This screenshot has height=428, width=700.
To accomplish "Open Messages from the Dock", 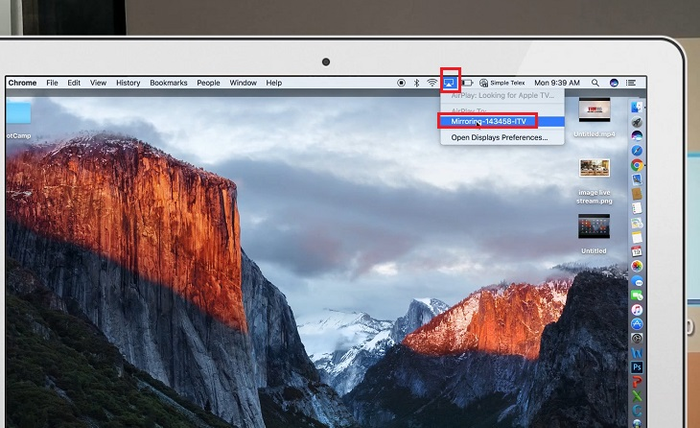I will [x=637, y=281].
